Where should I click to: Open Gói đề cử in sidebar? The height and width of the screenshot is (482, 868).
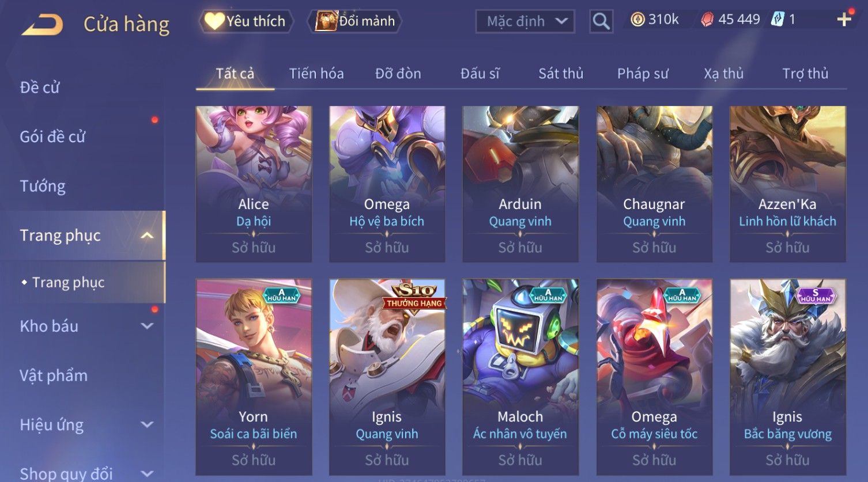52,136
